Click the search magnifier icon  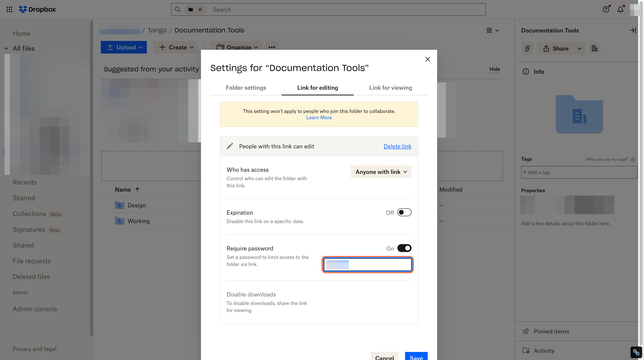click(x=178, y=9)
